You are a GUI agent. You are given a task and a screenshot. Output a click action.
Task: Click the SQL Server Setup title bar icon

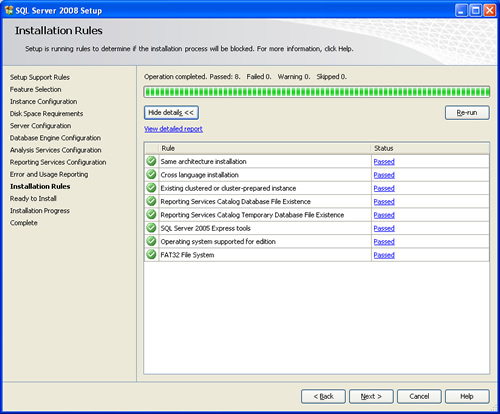pos(9,10)
